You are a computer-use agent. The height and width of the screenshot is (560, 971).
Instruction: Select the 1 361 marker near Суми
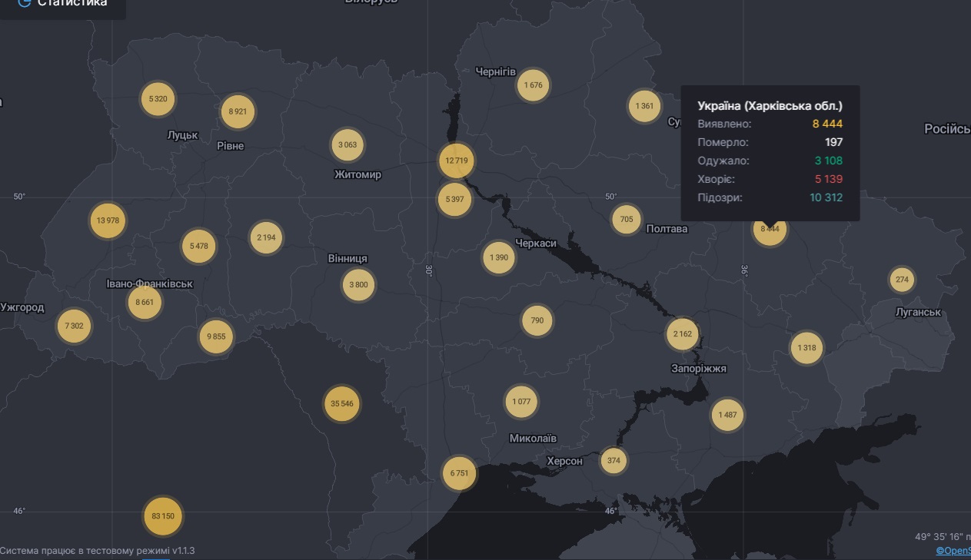pyautogui.click(x=645, y=106)
